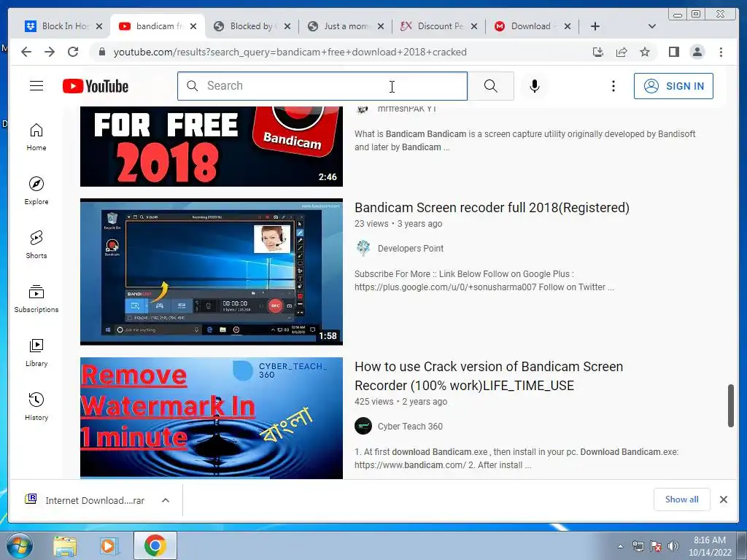Start voice search with the microphone
Screen dimensions: 747x560
[535, 86]
